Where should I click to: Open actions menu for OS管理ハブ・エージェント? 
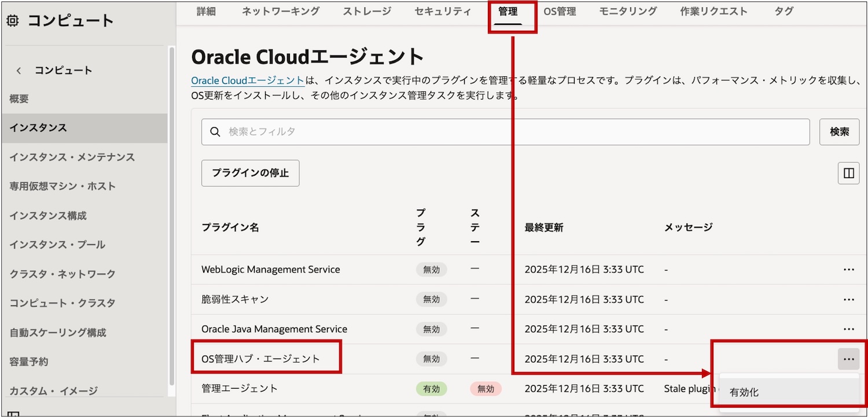click(x=848, y=359)
